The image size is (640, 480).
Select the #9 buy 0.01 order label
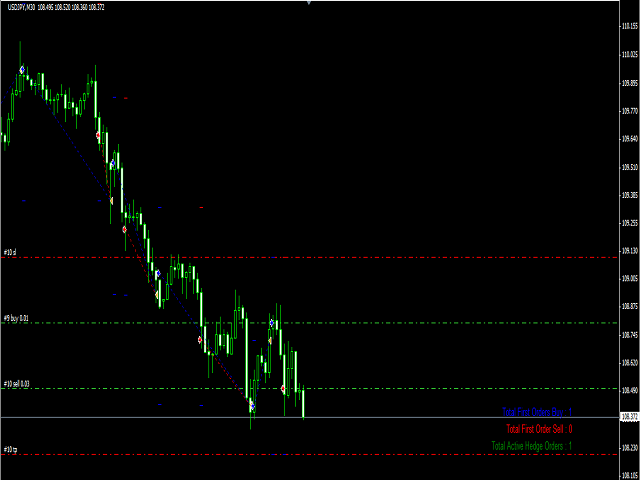point(16,318)
